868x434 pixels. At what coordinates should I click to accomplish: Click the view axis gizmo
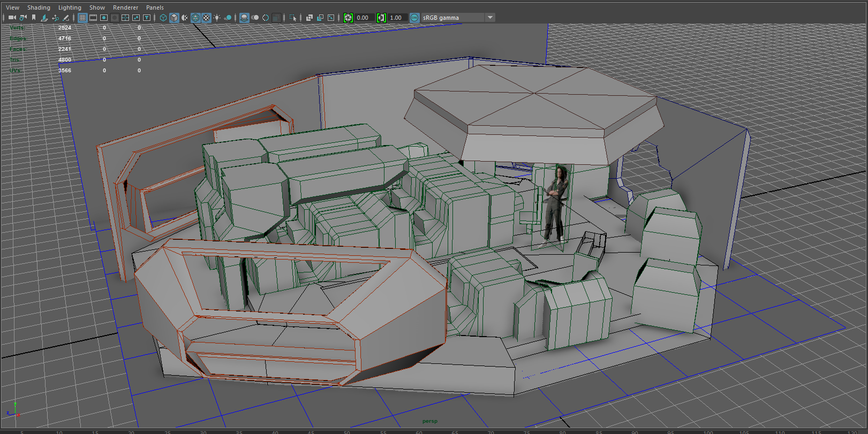click(x=14, y=410)
